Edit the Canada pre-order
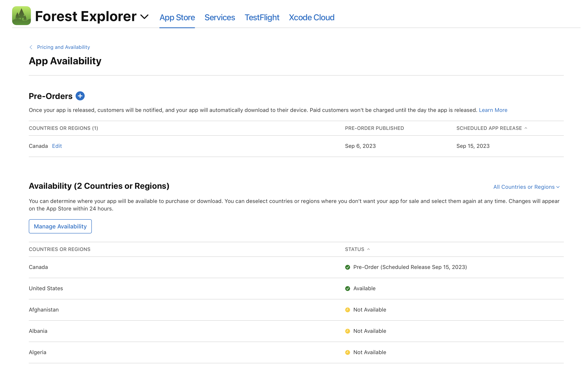 (57, 146)
